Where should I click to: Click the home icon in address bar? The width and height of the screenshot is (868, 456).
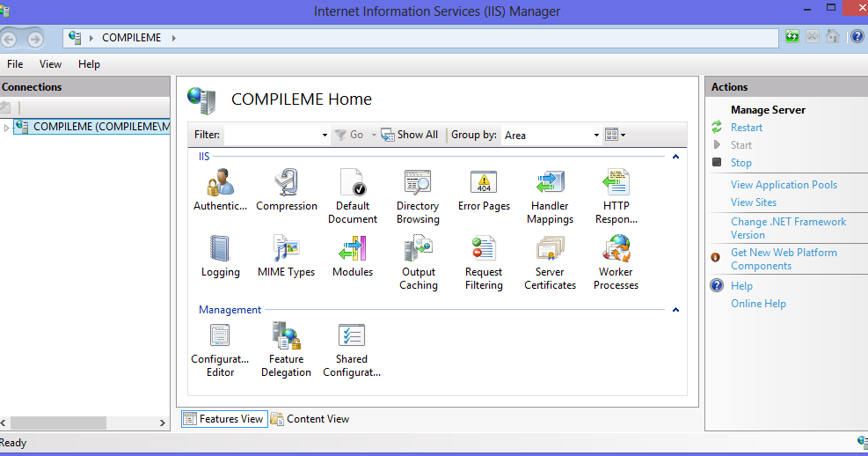833,37
